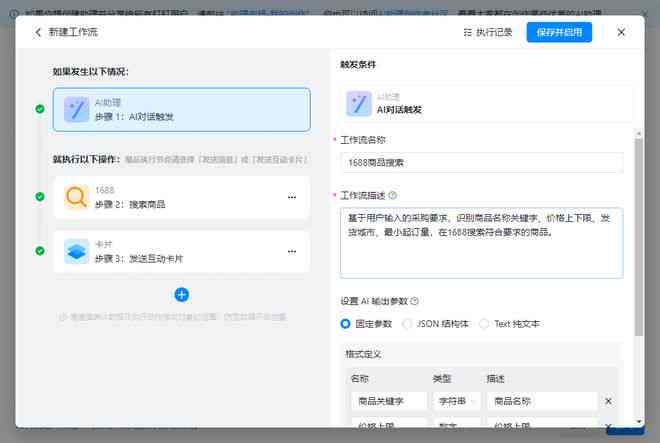Open more options for step 3 发送互动卡片
Screen dimensions: 660x443
[292, 251]
